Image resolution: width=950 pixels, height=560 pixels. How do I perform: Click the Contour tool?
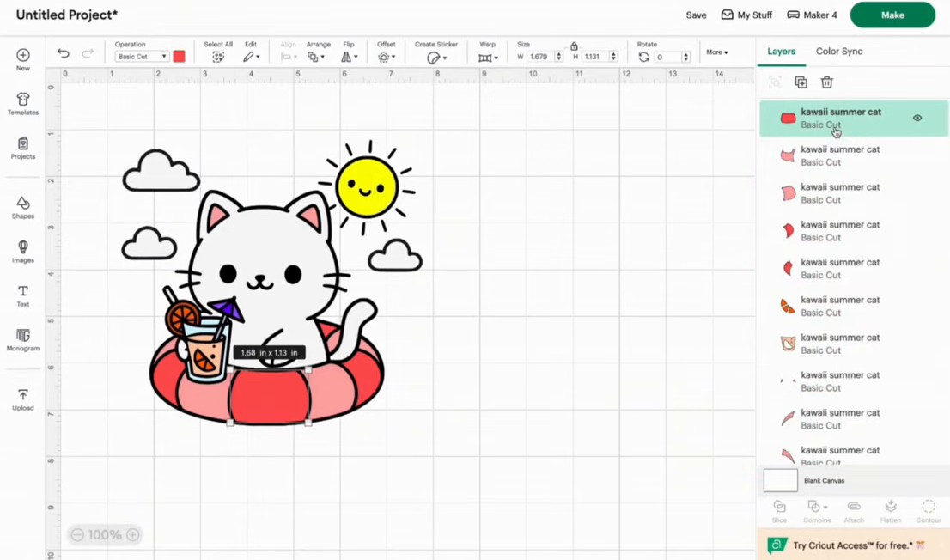929,512
